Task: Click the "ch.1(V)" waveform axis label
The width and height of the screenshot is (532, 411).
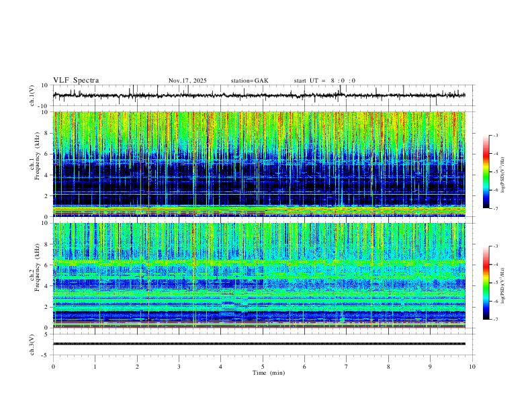Action: coord(32,95)
